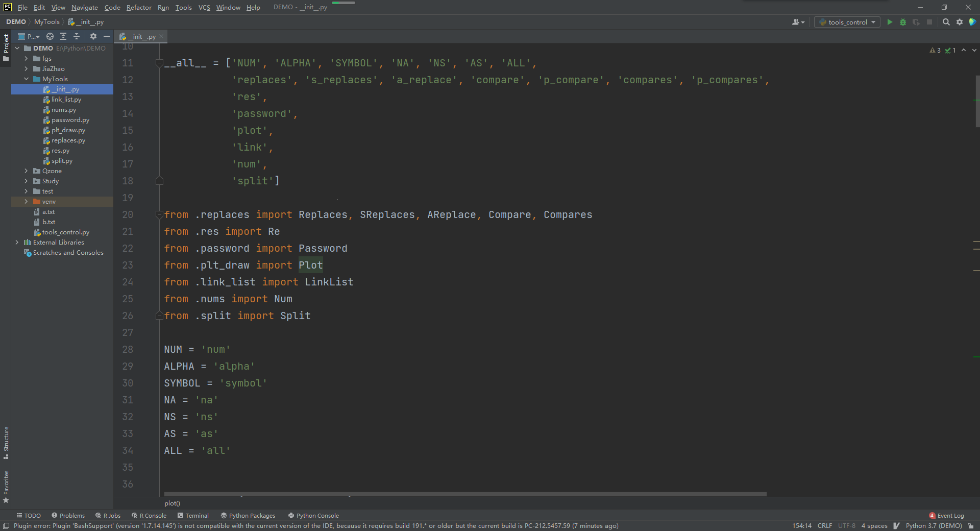Expand the JiaZhao folder
Screen dimensions: 980x531
point(26,69)
